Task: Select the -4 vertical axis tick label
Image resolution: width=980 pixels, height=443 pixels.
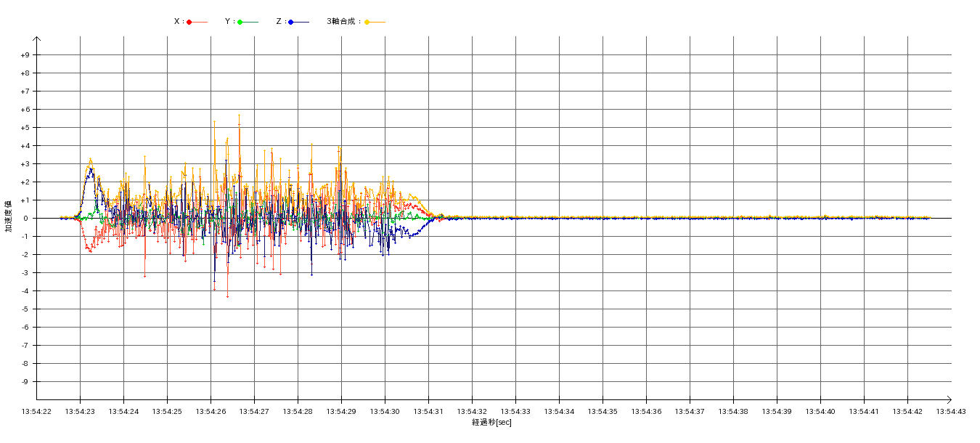Action: 25,291
